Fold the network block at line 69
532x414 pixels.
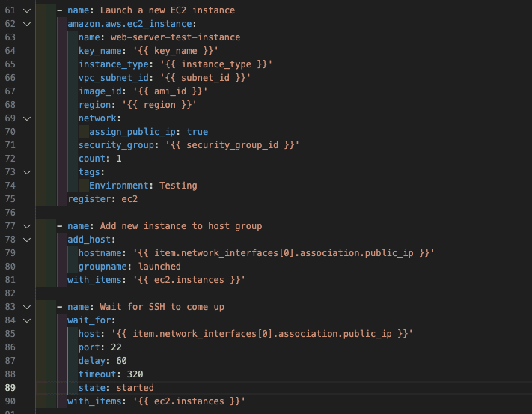point(27,118)
